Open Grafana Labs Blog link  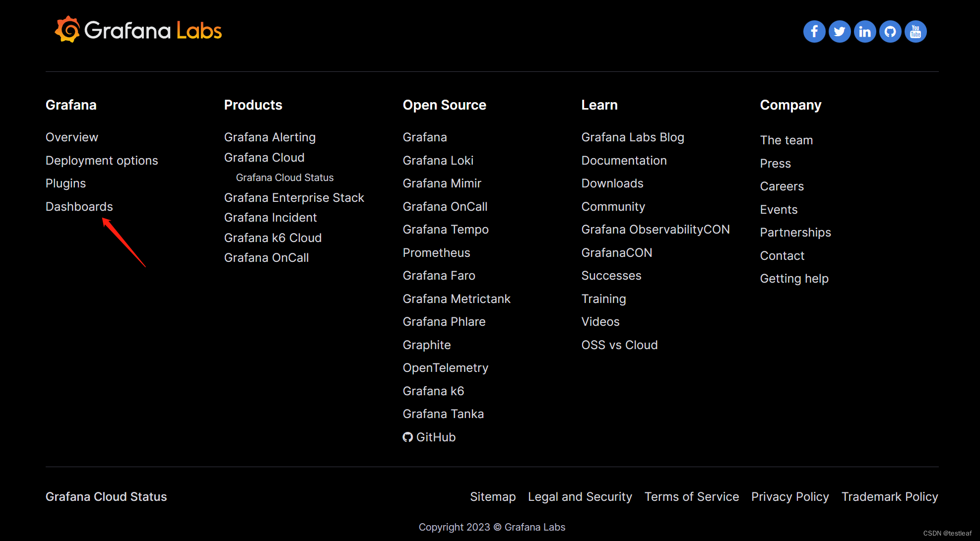click(x=633, y=137)
